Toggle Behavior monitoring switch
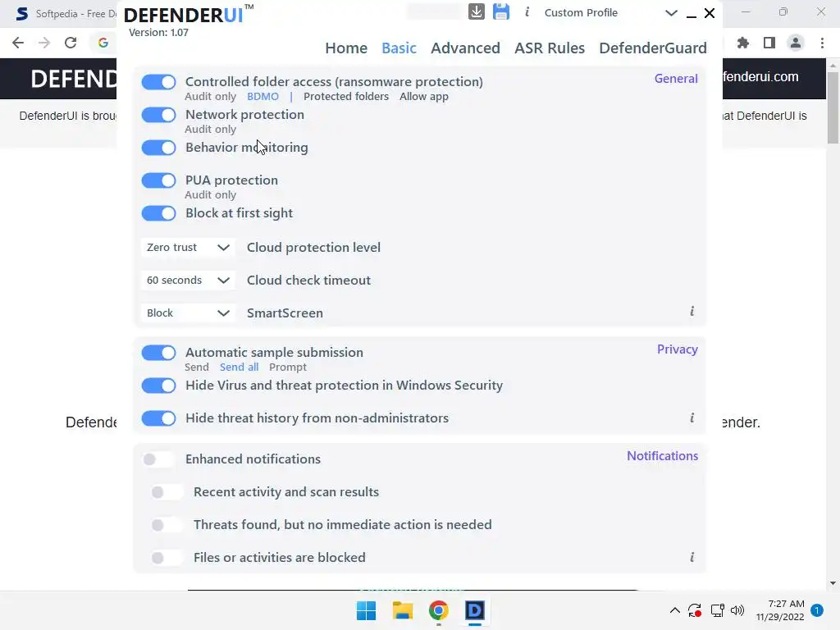 pos(158,148)
